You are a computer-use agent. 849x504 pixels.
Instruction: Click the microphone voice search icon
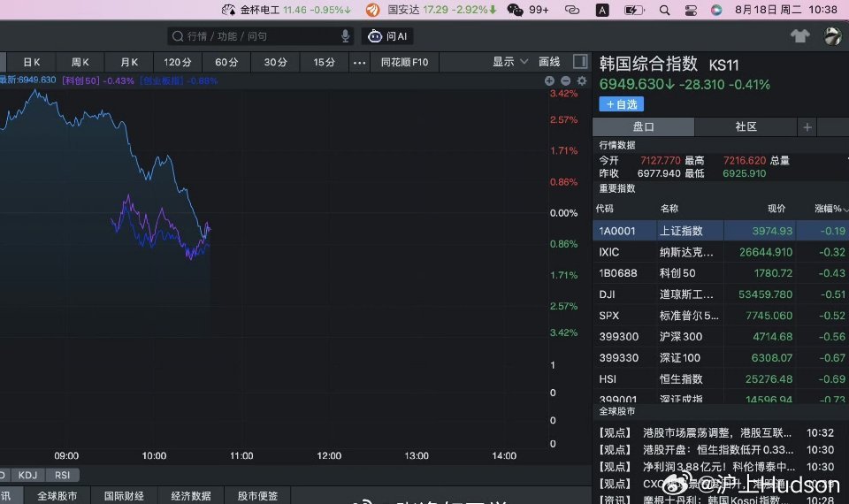[x=345, y=36]
